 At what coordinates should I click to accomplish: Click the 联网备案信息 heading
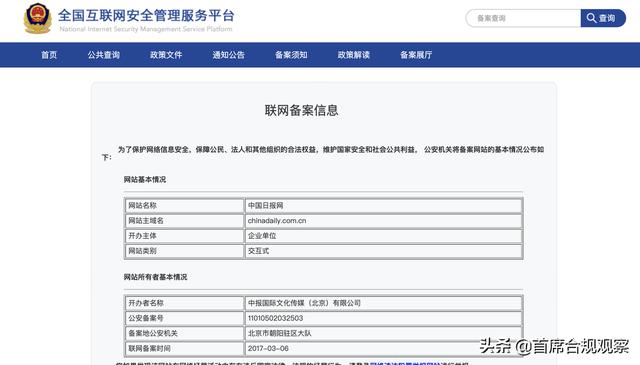pos(302,110)
